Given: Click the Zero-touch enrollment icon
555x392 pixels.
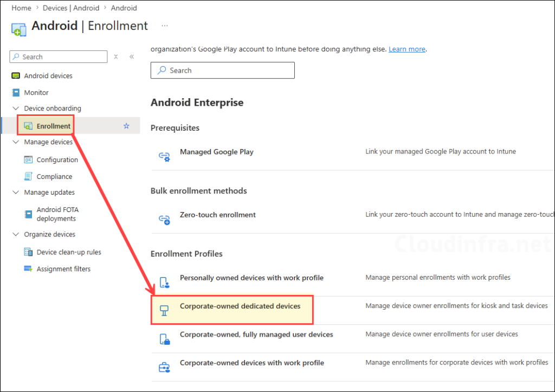Looking at the screenshot, I should click(x=164, y=220).
